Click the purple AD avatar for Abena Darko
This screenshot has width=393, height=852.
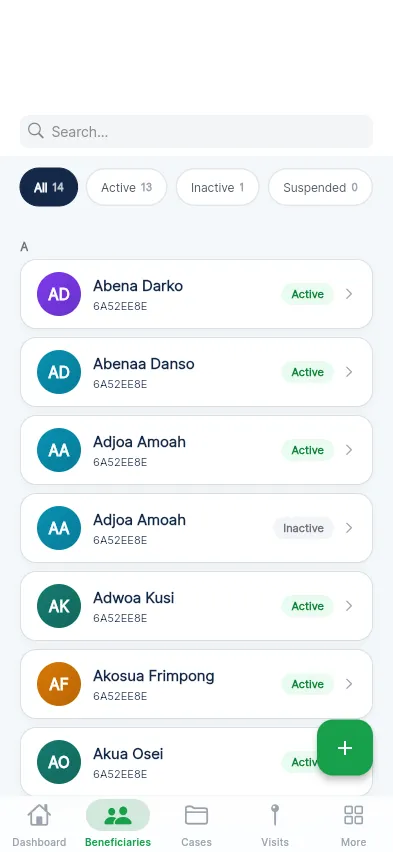coord(59,294)
